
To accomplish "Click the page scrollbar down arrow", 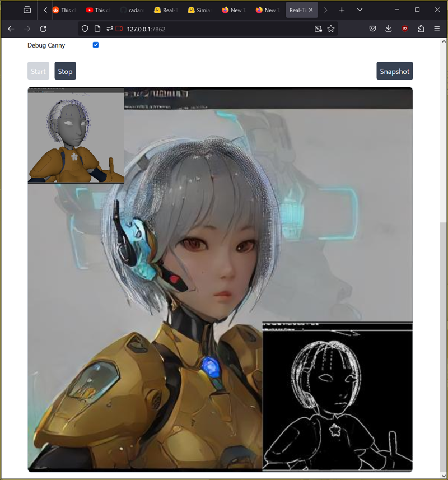I will click(x=444, y=476).
